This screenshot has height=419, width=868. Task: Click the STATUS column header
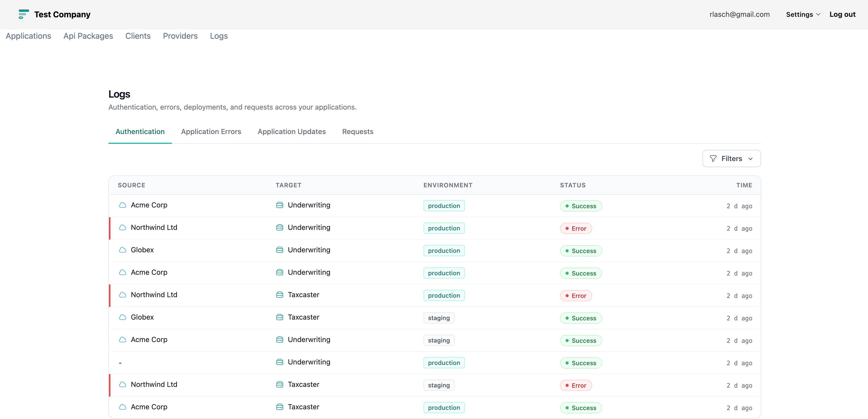pyautogui.click(x=572, y=185)
